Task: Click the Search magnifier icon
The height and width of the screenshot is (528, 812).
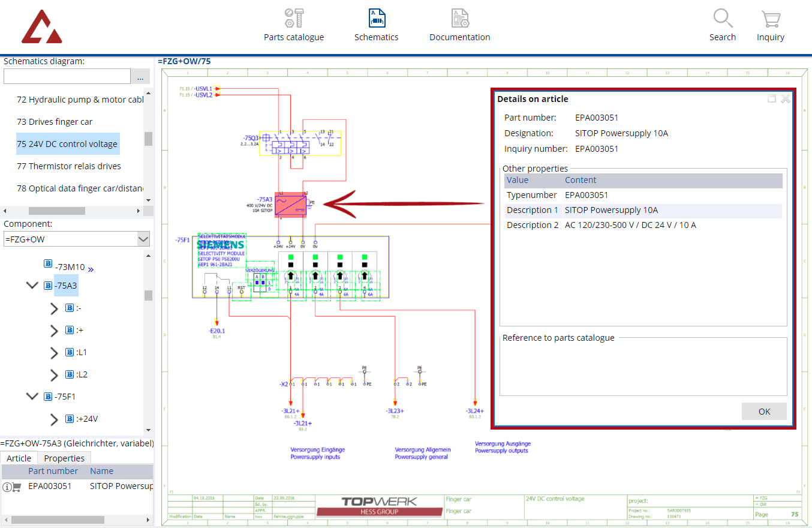Action: [x=723, y=18]
